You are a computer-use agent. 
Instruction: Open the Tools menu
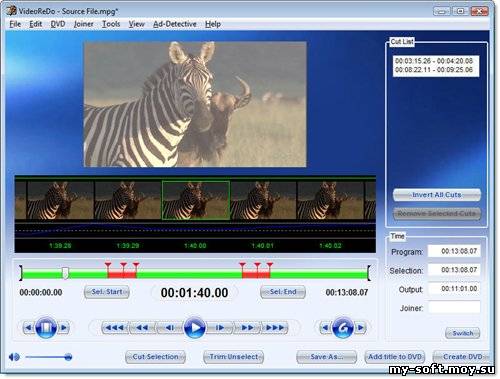pyautogui.click(x=111, y=24)
